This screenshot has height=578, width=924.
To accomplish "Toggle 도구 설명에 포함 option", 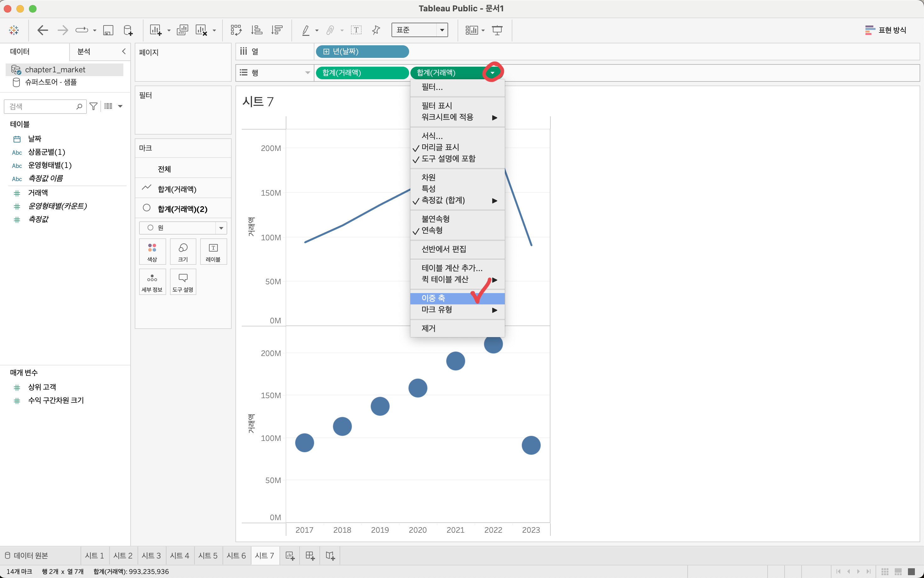I will coord(448,158).
